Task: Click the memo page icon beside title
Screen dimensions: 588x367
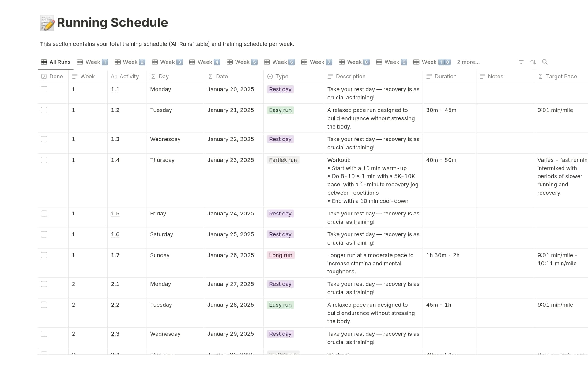Action: [x=47, y=23]
